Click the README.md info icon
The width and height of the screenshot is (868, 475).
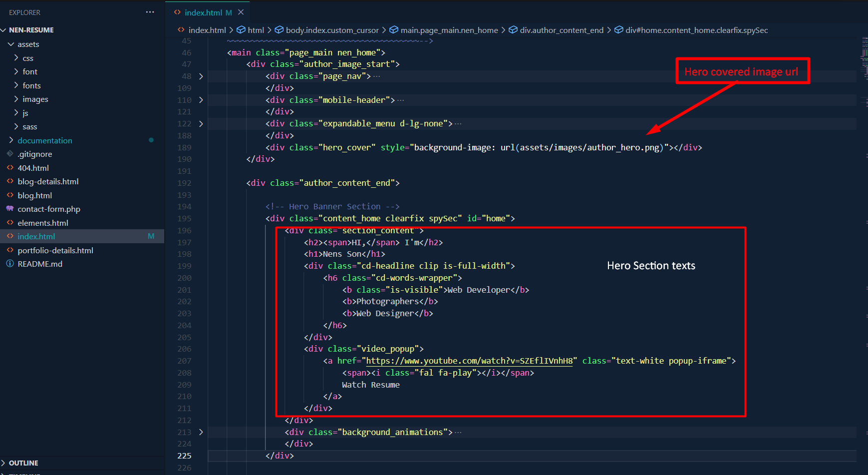click(10, 264)
